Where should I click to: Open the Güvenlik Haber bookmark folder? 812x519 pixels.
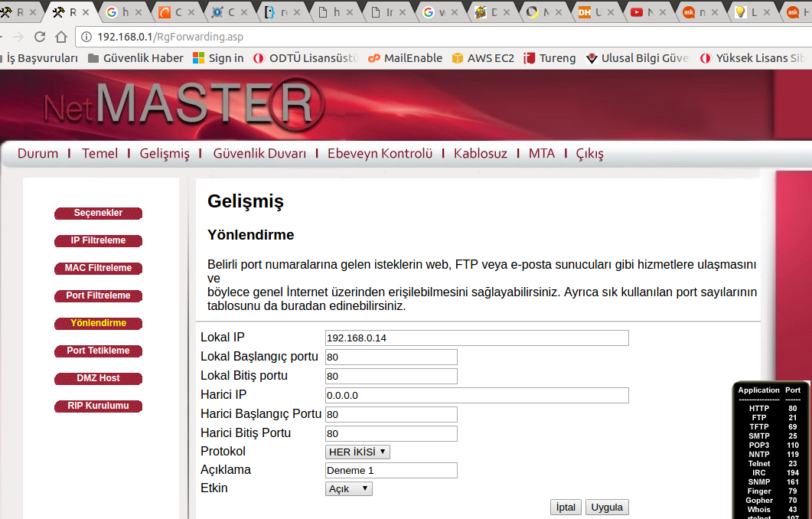click(x=135, y=58)
